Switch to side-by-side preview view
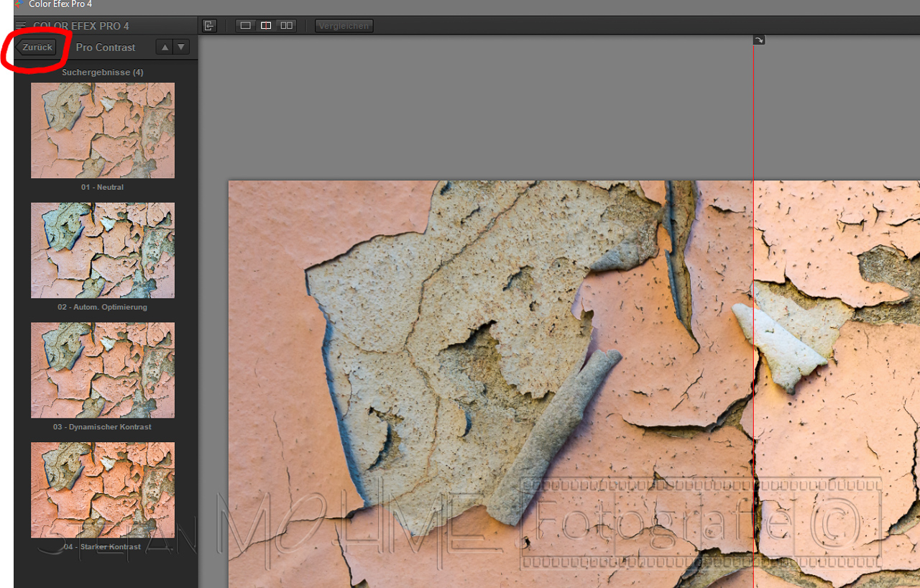This screenshot has width=920, height=588. pos(286,26)
